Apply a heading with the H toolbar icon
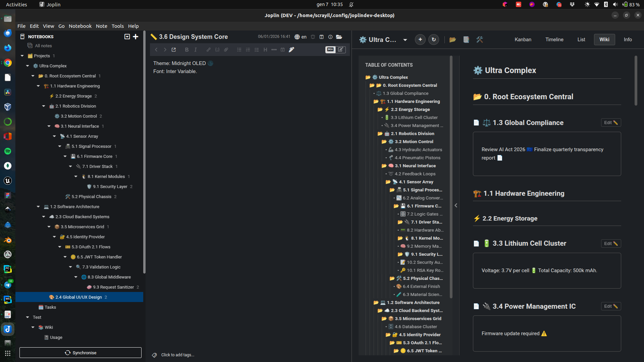The width and height of the screenshot is (644, 362). click(x=265, y=50)
